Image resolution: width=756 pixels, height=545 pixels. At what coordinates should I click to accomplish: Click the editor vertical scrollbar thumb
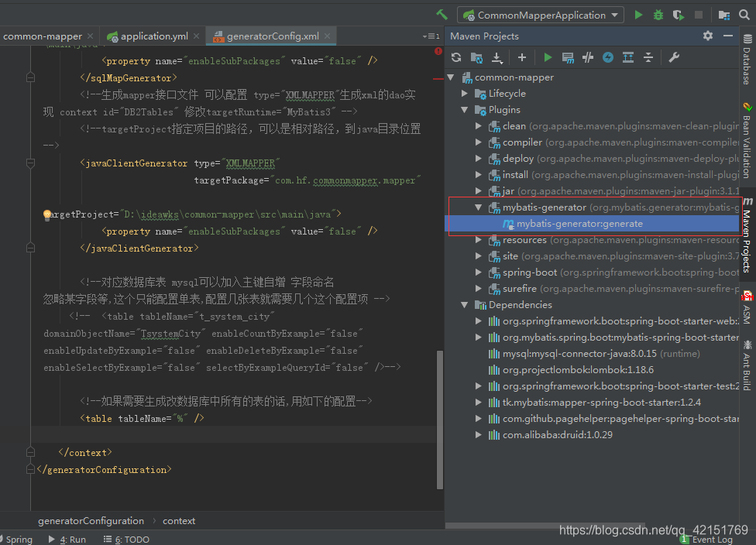coord(440,420)
